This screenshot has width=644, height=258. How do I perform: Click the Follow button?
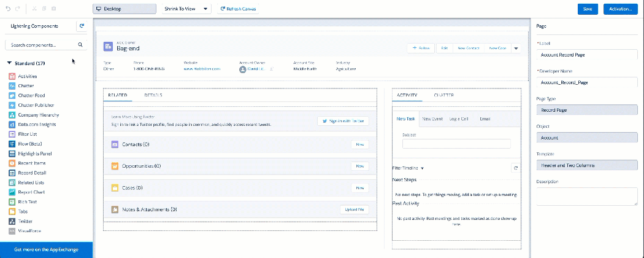coord(421,48)
